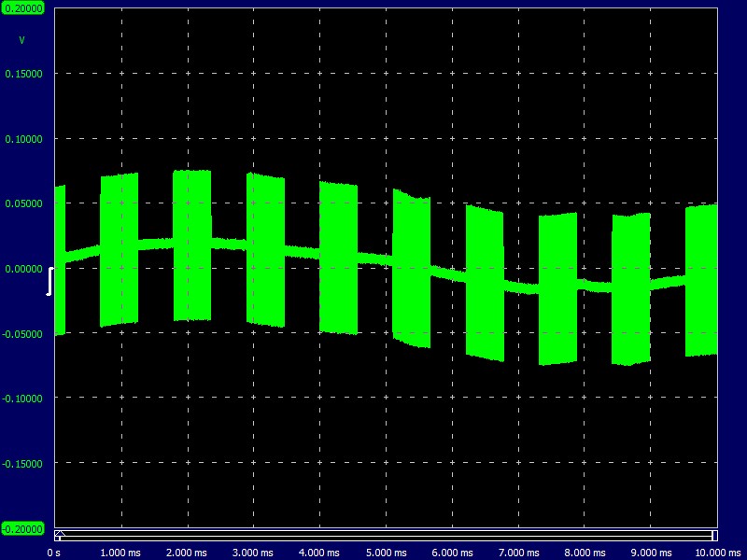
Task: Click the 0.15000 voltage axis label
Action: (23, 74)
